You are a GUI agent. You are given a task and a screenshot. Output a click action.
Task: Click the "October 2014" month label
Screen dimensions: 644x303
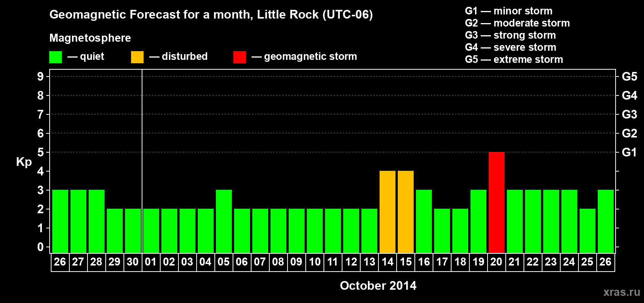point(378,286)
